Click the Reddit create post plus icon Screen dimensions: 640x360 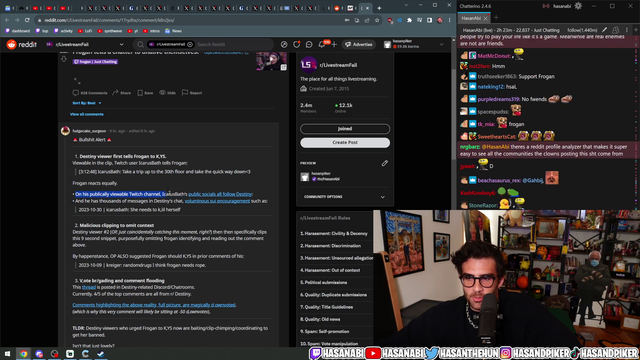click(x=334, y=44)
